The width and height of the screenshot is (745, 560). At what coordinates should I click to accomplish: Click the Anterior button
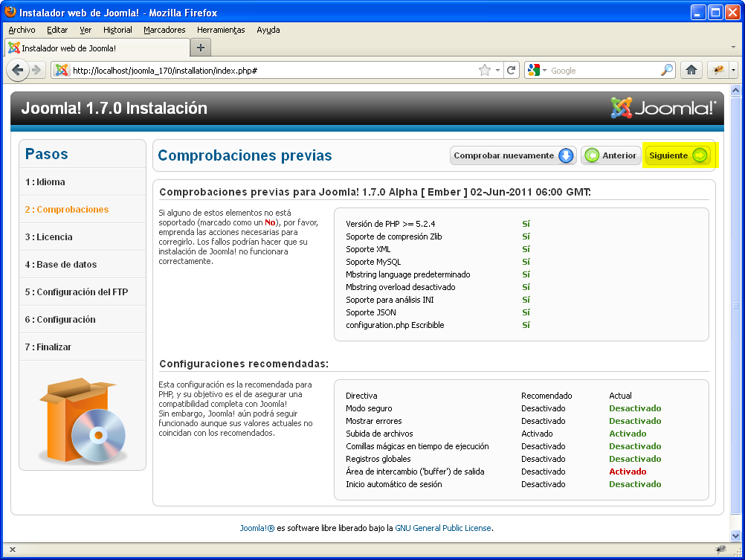click(x=610, y=155)
